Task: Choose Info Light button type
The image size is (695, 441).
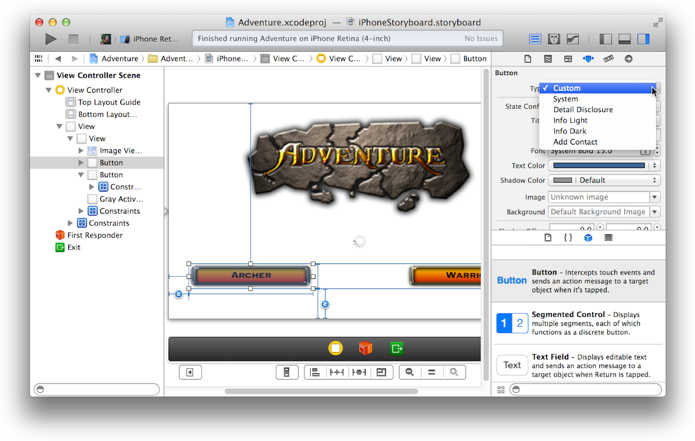Action: tap(597, 120)
